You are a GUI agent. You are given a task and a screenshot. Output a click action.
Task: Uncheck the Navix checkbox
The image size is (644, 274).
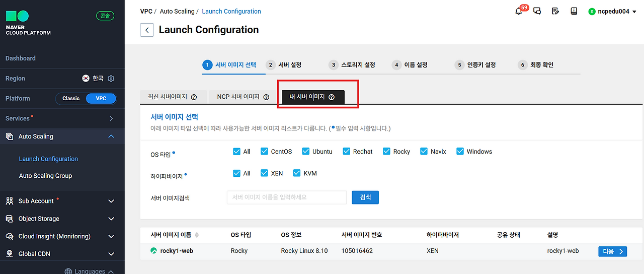424,151
